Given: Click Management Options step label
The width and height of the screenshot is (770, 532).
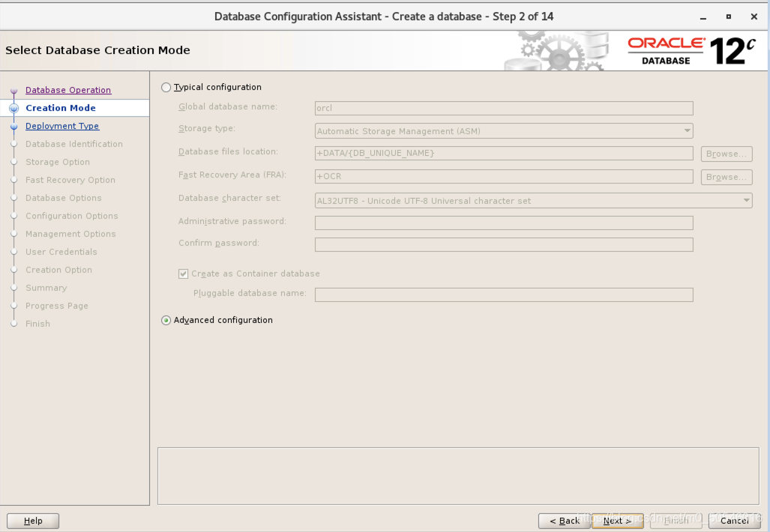Looking at the screenshot, I should [x=70, y=234].
